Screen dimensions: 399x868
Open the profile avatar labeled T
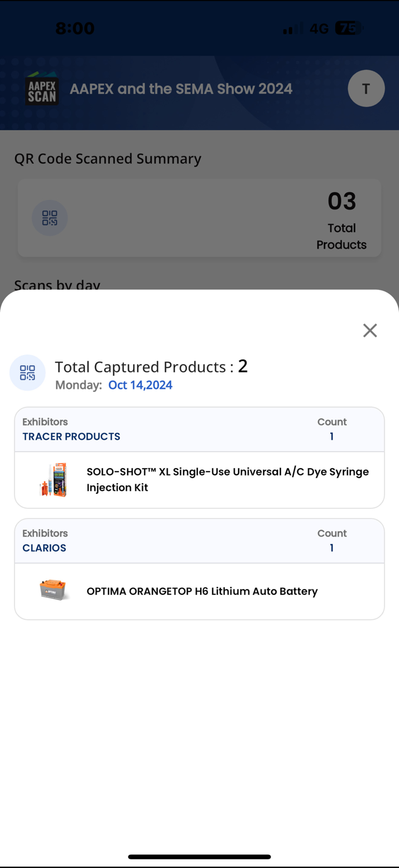click(x=366, y=89)
